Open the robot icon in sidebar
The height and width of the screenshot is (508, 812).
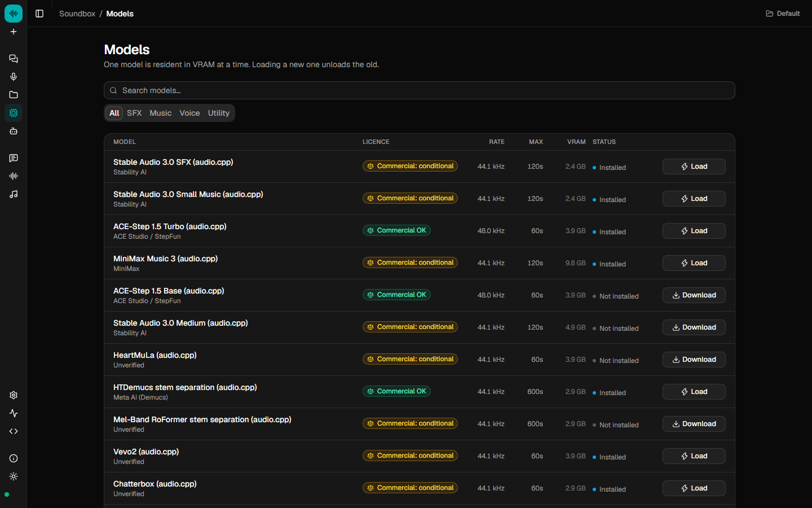(14, 131)
